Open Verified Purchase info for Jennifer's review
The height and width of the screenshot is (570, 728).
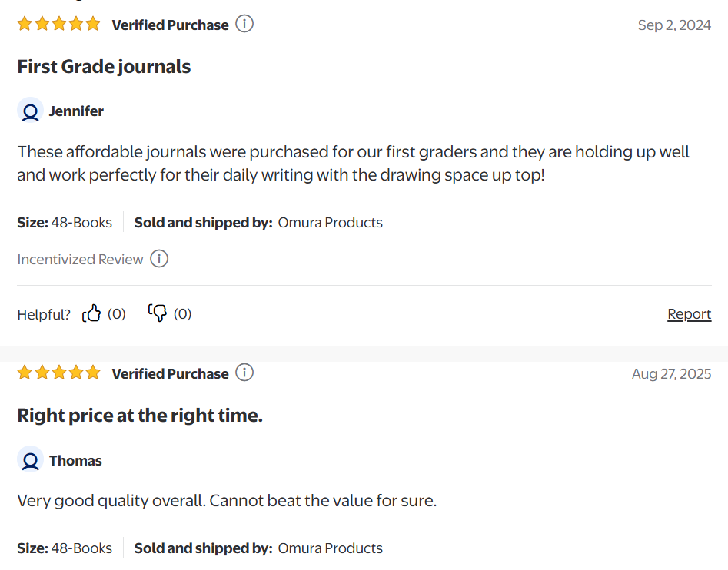coord(244,25)
